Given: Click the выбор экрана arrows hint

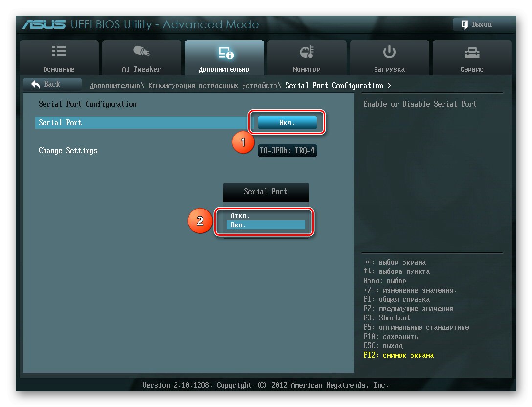Looking at the screenshot, I should point(395,262).
